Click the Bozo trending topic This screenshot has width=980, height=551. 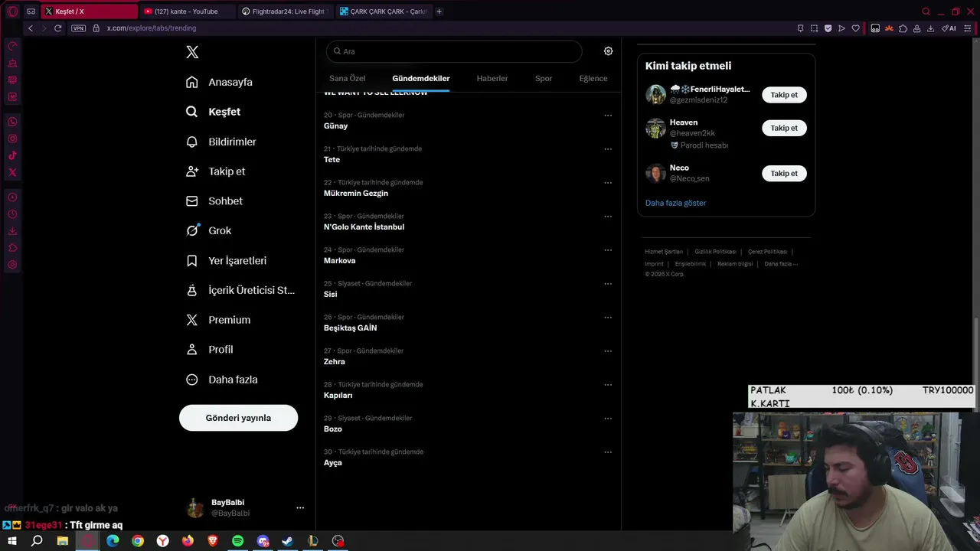(x=333, y=429)
